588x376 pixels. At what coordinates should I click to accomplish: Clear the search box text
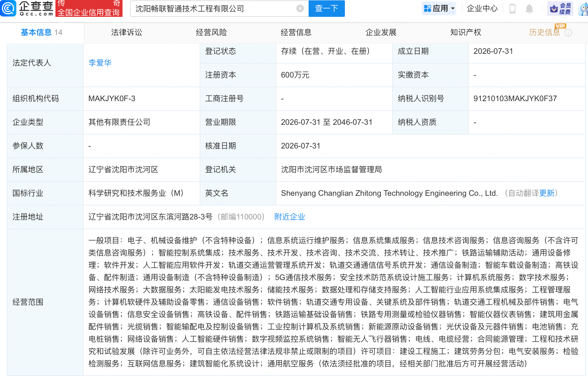[x=300, y=8]
